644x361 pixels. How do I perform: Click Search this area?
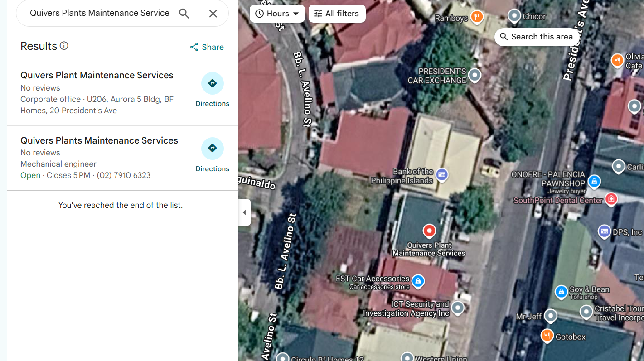[x=537, y=37]
